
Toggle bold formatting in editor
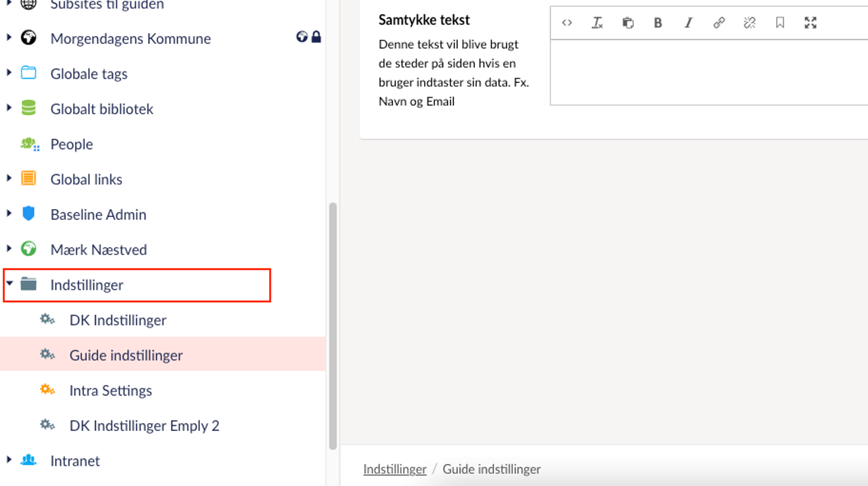[x=658, y=23]
